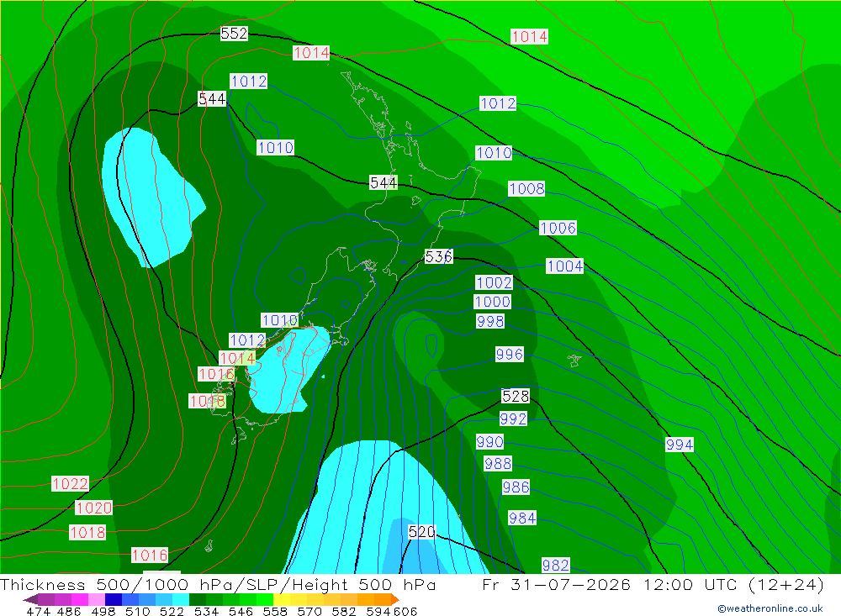Click the 528 height contour label
This screenshot has height=616, width=841.
click(x=516, y=396)
